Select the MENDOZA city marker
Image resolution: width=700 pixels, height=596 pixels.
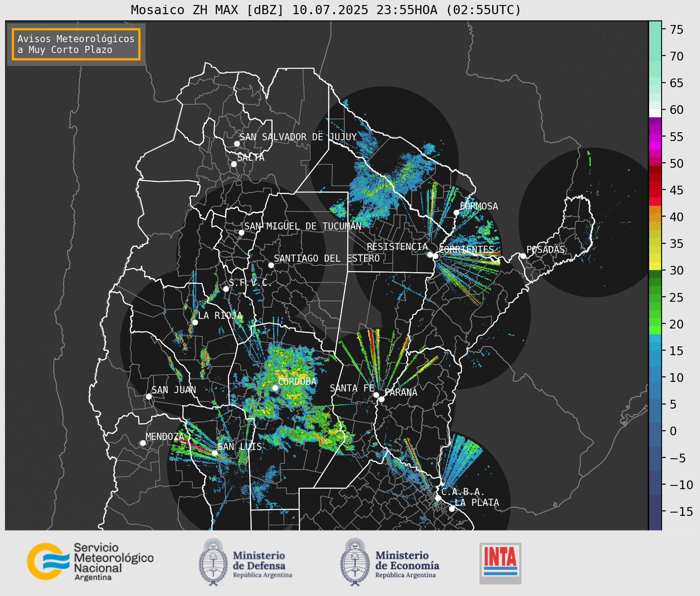click(143, 443)
